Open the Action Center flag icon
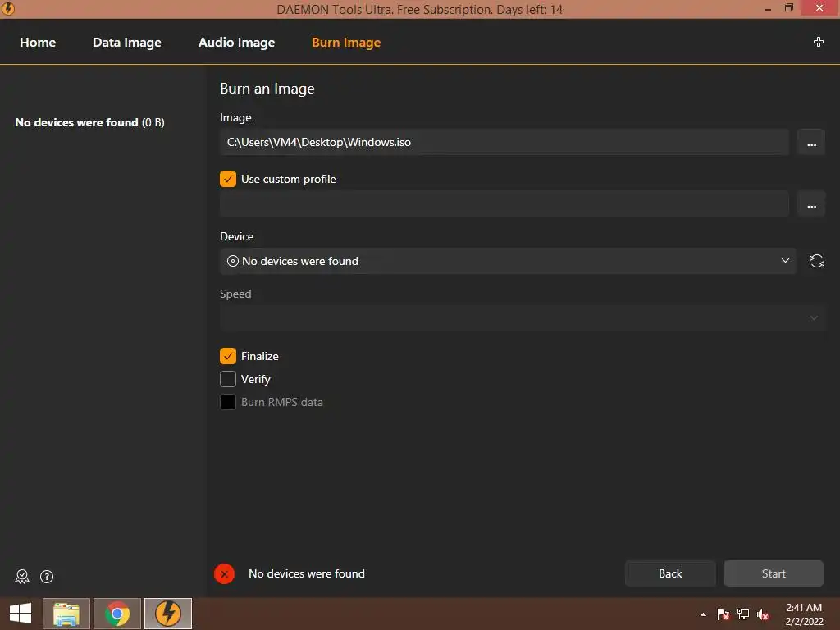This screenshot has height=630, width=840. [x=724, y=614]
